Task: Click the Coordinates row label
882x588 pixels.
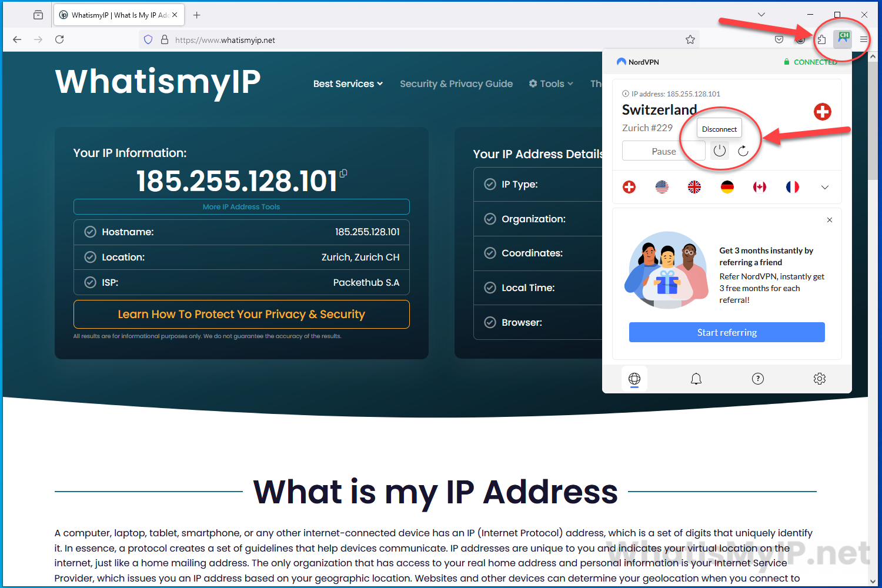Action: click(532, 253)
